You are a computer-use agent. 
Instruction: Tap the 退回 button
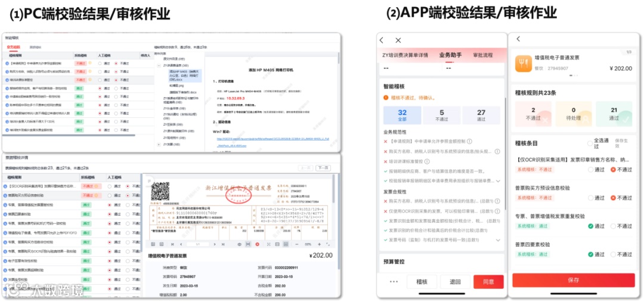pos(455,282)
